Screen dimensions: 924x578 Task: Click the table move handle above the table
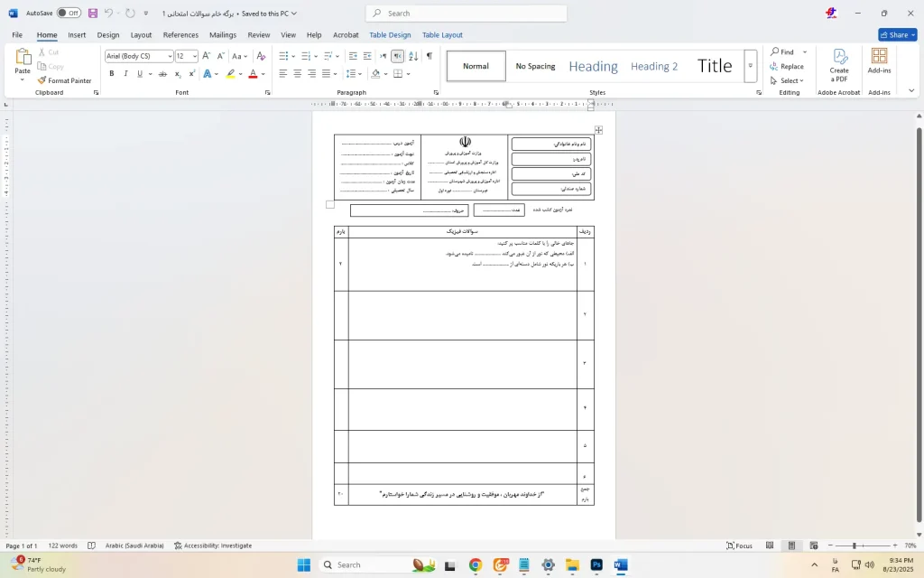598,130
